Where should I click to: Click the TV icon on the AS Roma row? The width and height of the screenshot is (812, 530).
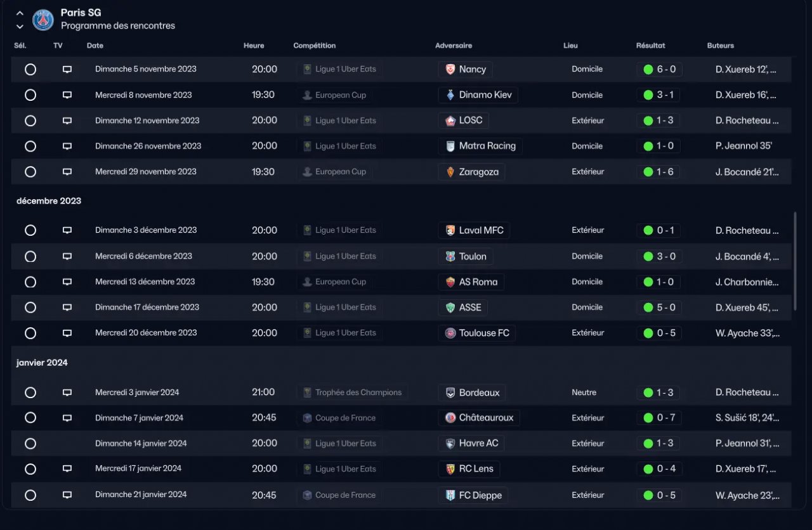pyautogui.click(x=67, y=282)
